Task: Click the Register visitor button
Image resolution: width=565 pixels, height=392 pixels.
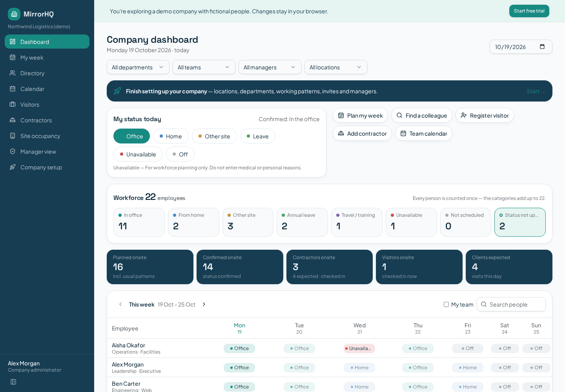Action: 485,115
